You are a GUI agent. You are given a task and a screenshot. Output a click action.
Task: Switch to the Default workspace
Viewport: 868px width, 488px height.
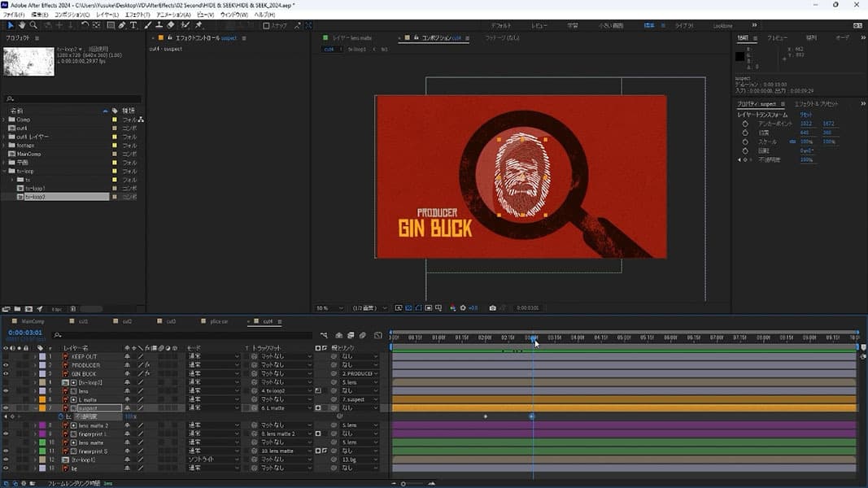502,25
